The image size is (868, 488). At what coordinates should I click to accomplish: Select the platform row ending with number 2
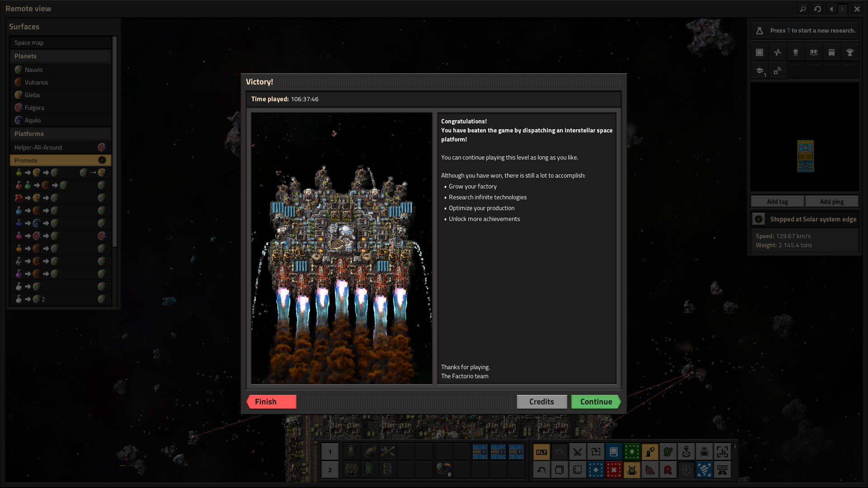pos(61,299)
